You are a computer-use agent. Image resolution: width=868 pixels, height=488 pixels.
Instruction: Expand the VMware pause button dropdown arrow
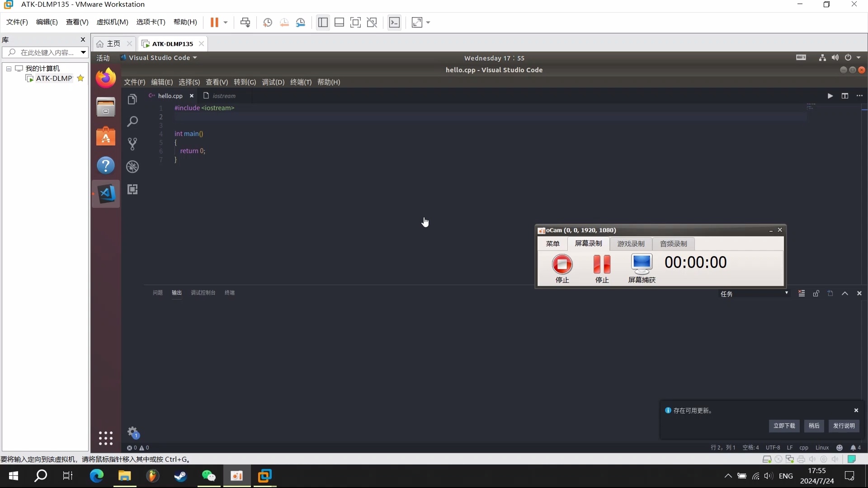coord(226,23)
